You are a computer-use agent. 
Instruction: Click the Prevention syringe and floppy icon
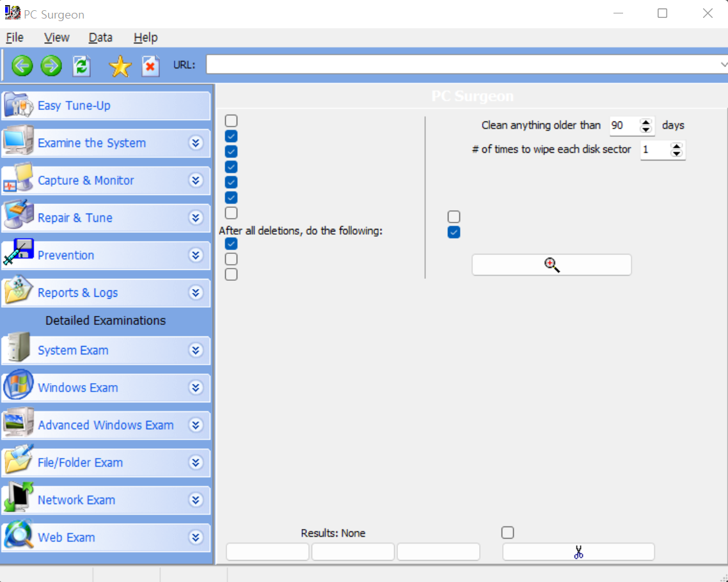click(x=18, y=252)
